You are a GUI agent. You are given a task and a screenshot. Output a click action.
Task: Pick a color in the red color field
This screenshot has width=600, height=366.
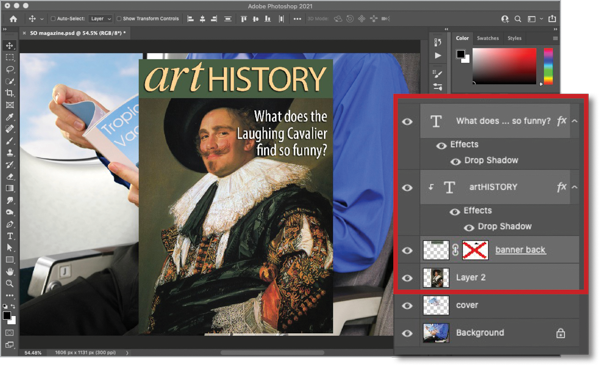[x=505, y=66]
